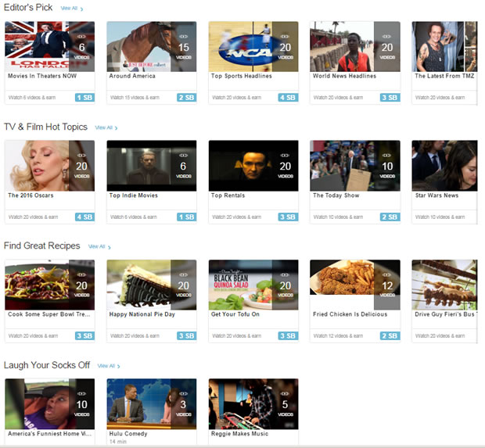
Task: Click 'Watch 6 videos & earn' under Movies In Theaters
Action: (x=32, y=98)
